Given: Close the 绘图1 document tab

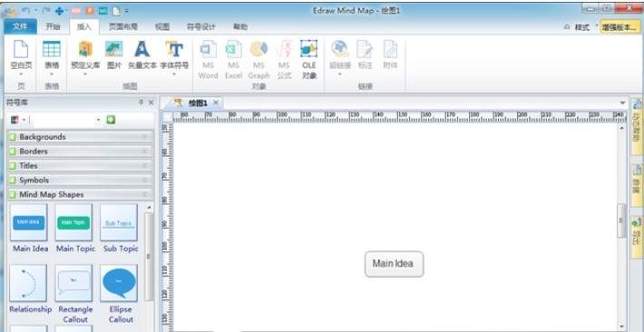Looking at the screenshot, I should [x=216, y=103].
